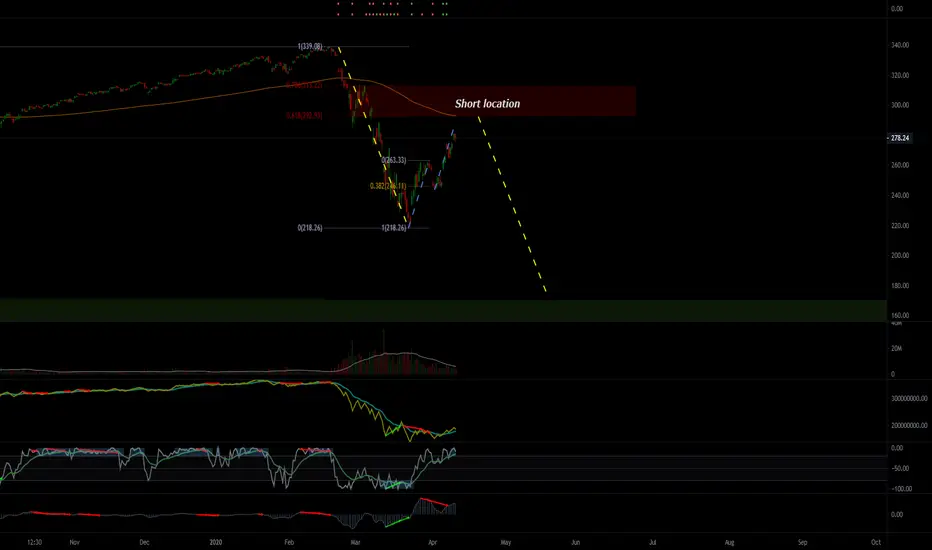This screenshot has height=550, width=932.
Task: Click the Fibonacci label 0(263.33)
Action: coord(394,160)
